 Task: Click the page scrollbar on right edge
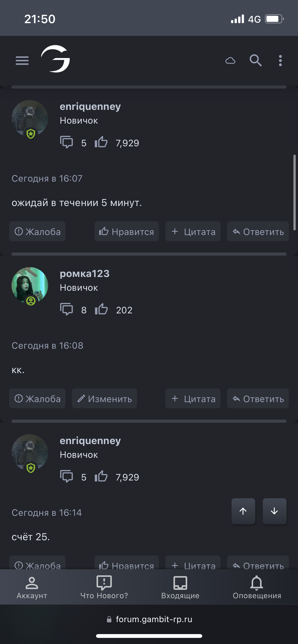(294, 193)
